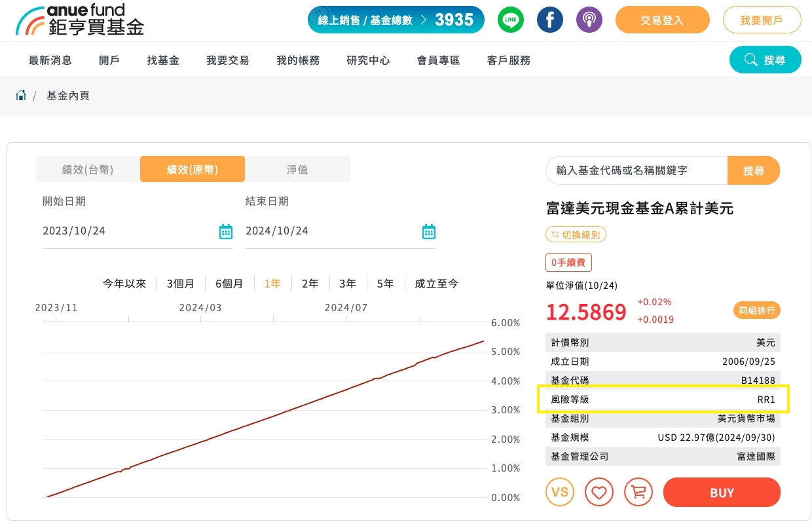Click the 交易登入 login button
812x524 pixels.
point(663,20)
